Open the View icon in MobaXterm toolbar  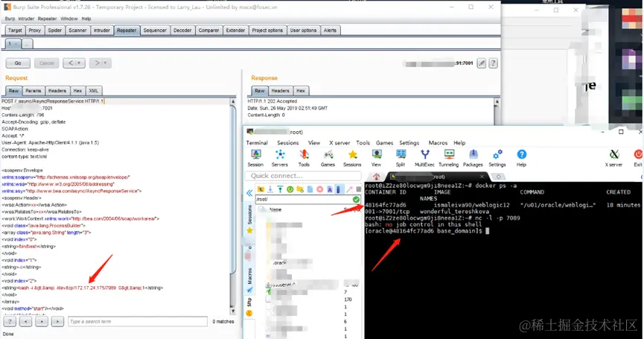tap(376, 158)
